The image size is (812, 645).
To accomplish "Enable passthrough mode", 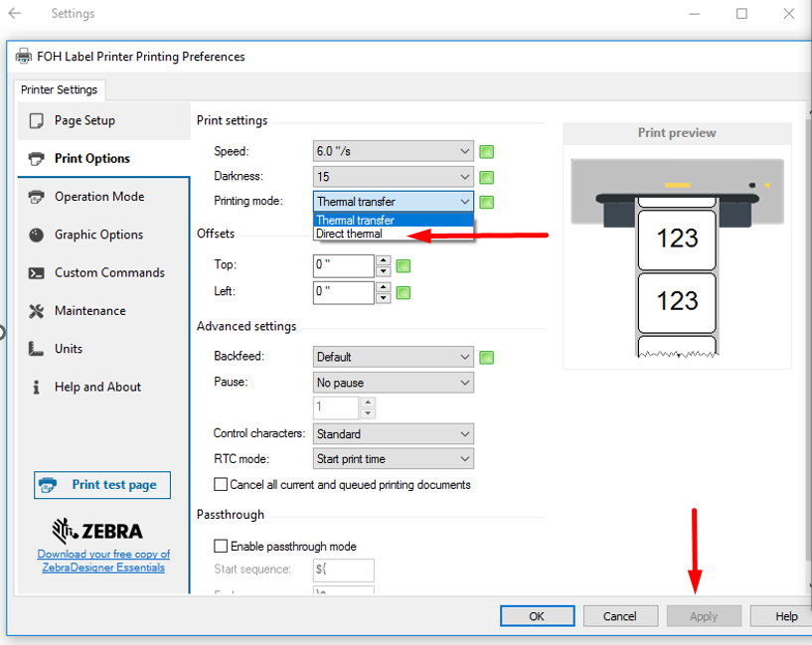I will pos(221,546).
